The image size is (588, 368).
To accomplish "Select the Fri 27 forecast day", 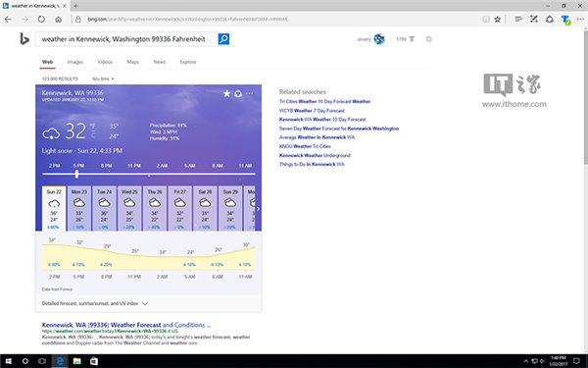I will pyautogui.click(x=179, y=208).
